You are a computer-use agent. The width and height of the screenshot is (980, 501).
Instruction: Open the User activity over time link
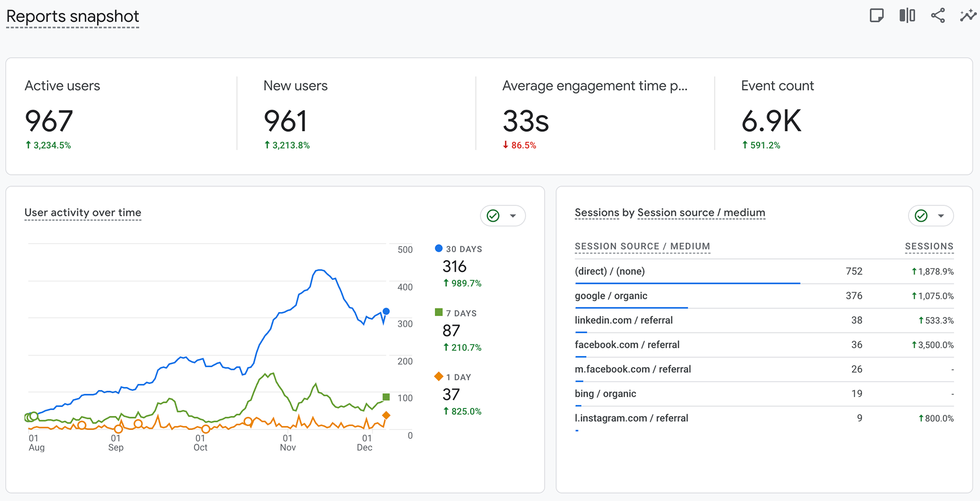click(83, 213)
